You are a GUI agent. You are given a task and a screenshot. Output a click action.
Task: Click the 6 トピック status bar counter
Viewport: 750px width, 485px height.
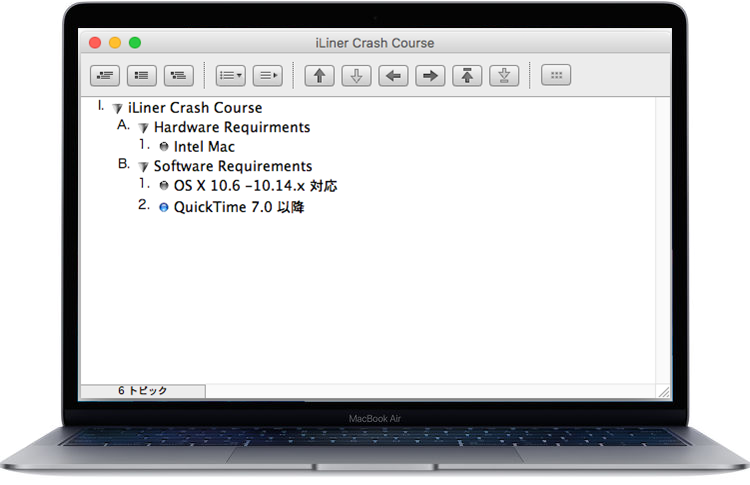click(143, 391)
